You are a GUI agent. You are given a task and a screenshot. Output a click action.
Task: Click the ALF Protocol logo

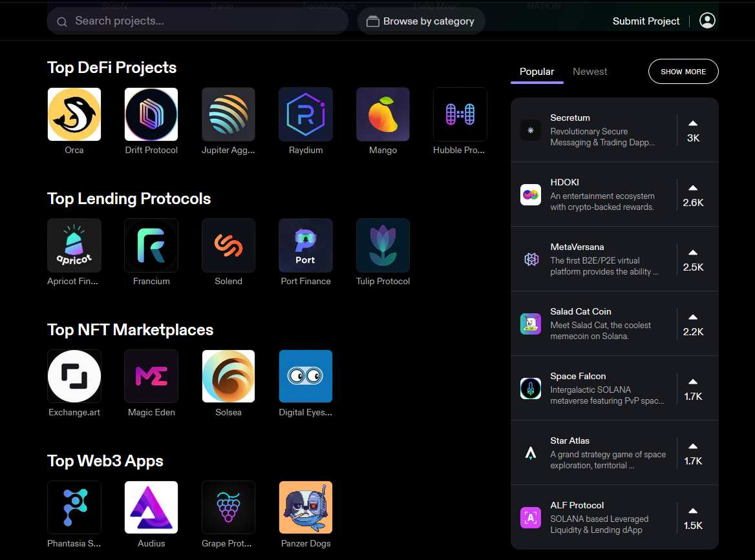(x=531, y=517)
